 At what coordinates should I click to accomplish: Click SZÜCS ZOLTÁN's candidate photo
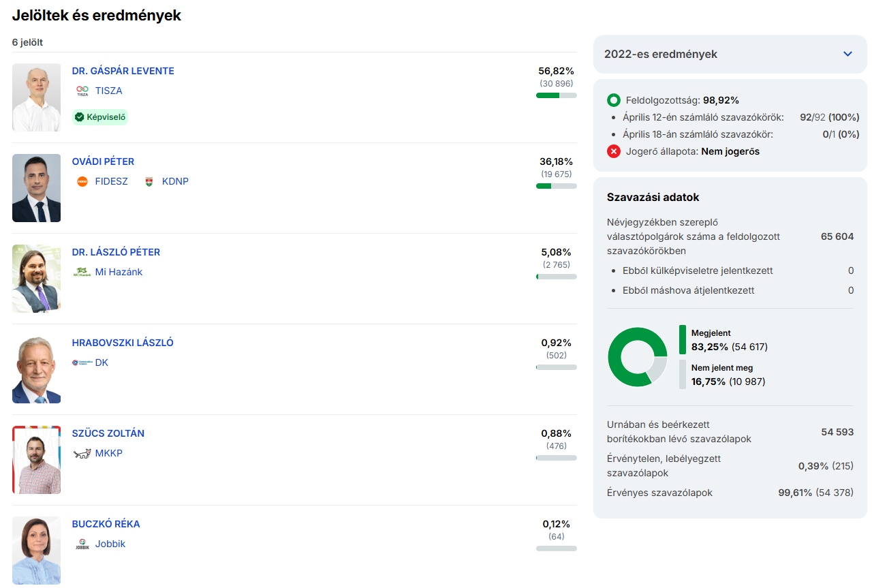(x=36, y=460)
